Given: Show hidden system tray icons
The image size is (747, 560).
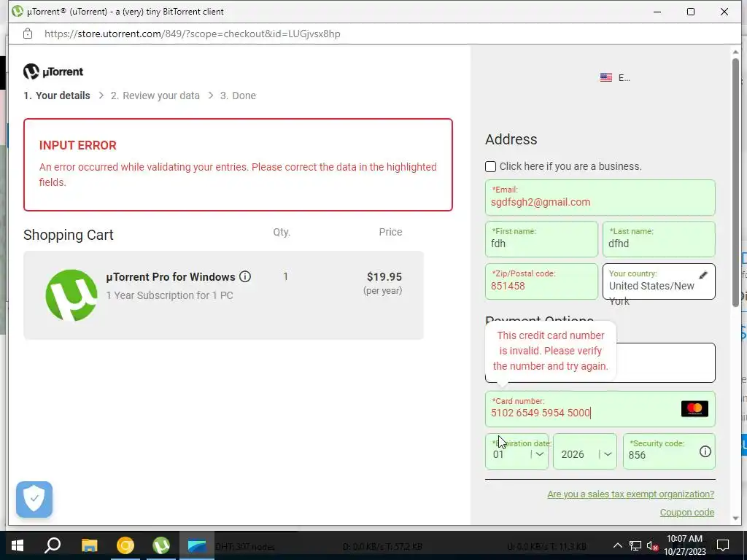Looking at the screenshot, I should click(x=617, y=545).
